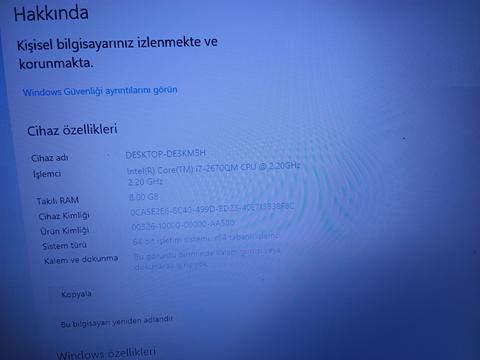Viewport: 480px width, 360px height.
Task: Select the Kişisel bilgisayarınız izlenmekte text
Action: click(x=117, y=53)
